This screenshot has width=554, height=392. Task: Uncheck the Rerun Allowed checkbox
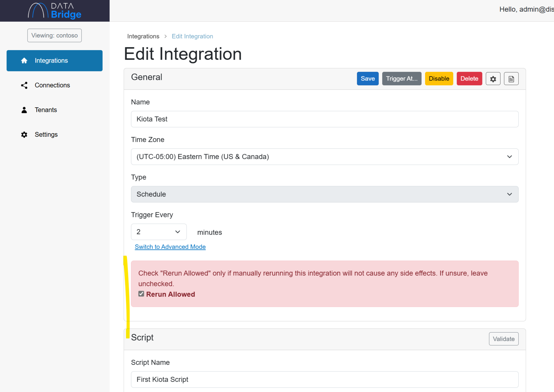pyautogui.click(x=141, y=294)
